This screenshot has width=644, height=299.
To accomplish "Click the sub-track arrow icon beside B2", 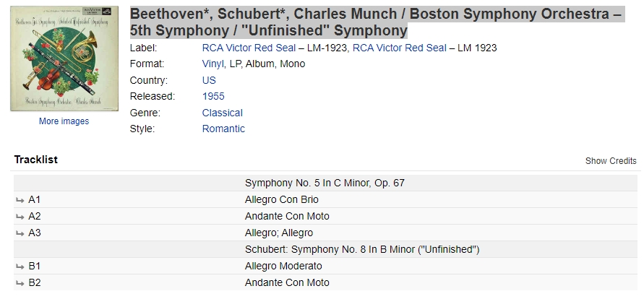I will (x=20, y=283).
